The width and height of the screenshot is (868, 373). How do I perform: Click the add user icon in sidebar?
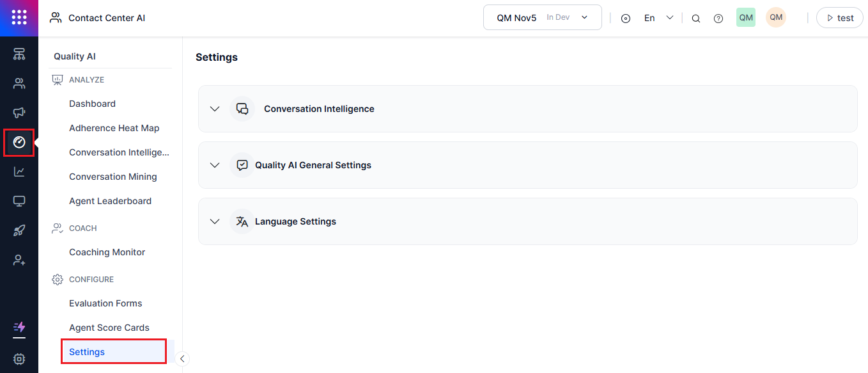click(x=19, y=260)
